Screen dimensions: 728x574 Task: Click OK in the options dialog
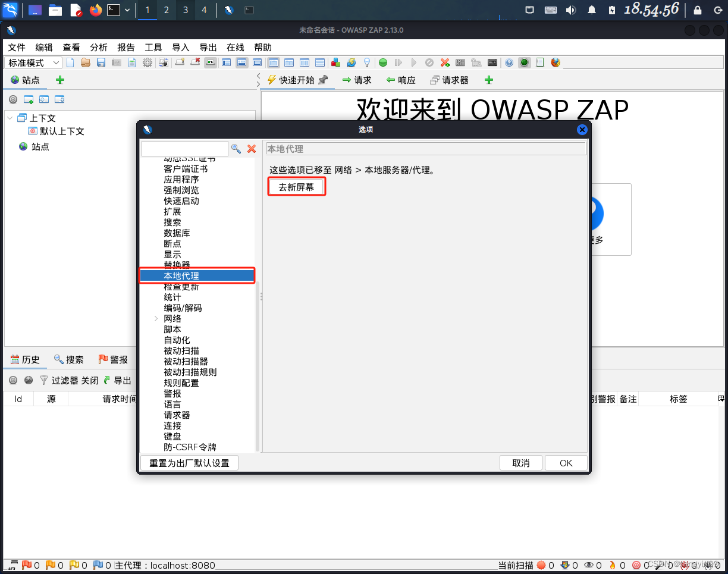coord(566,463)
